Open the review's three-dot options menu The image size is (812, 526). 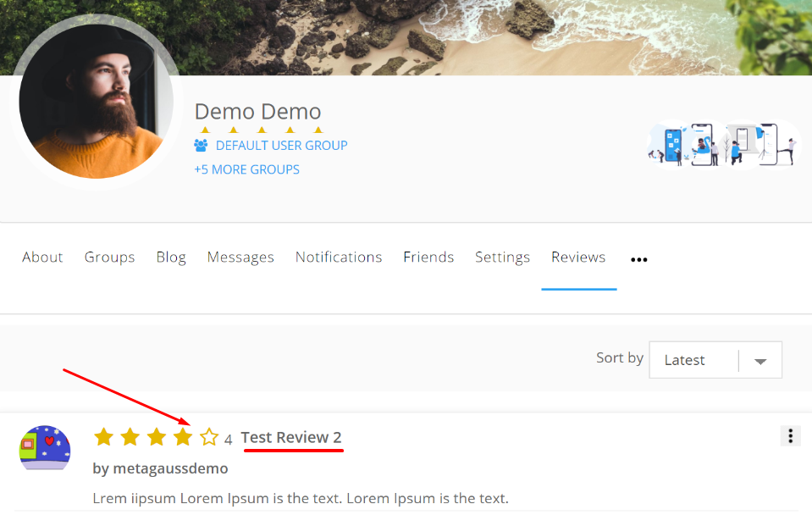tap(790, 436)
